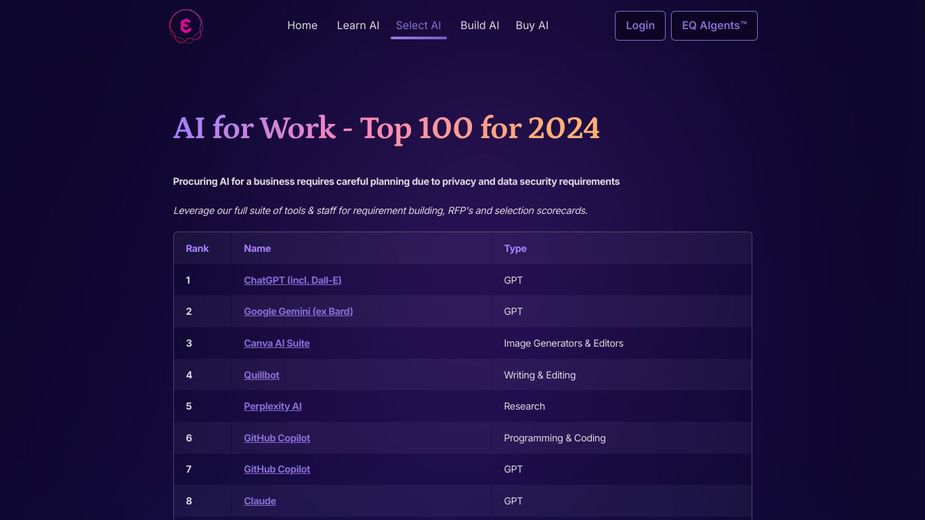The image size is (925, 520).
Task: Follow the Claude link
Action: click(259, 502)
